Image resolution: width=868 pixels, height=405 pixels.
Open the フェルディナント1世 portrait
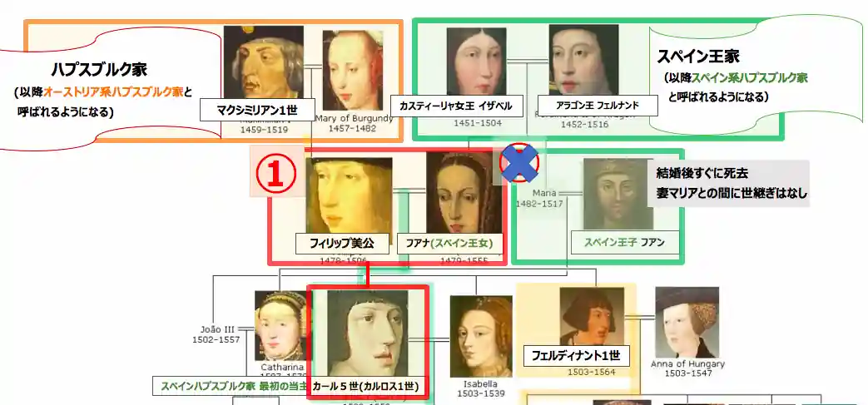tap(592, 317)
